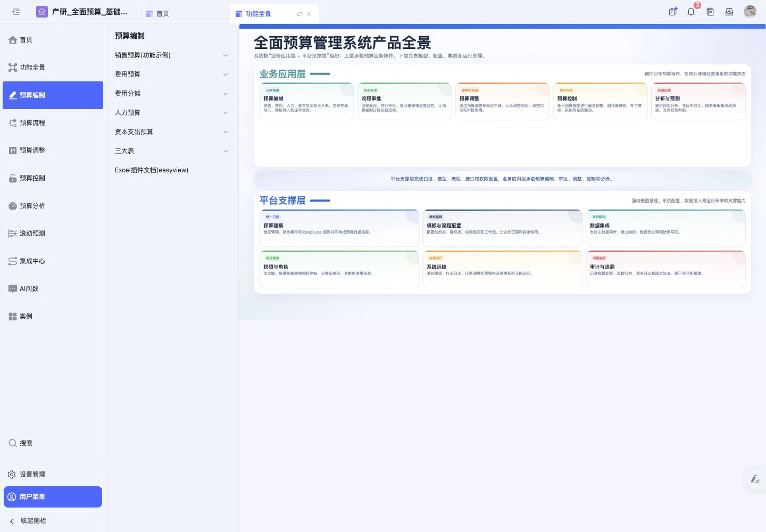Viewport: 766px width, 532px height.
Task: Select 预算编制 in the sidebar
Action: tap(53, 95)
